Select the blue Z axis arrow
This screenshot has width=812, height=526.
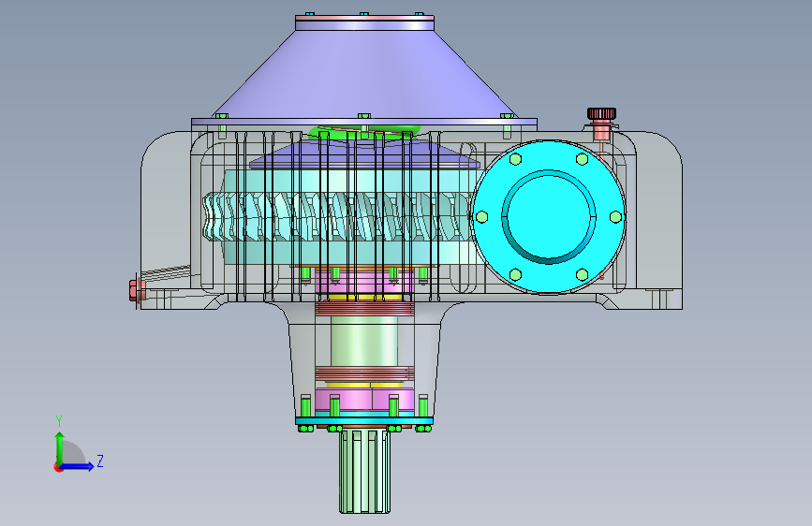(x=78, y=466)
